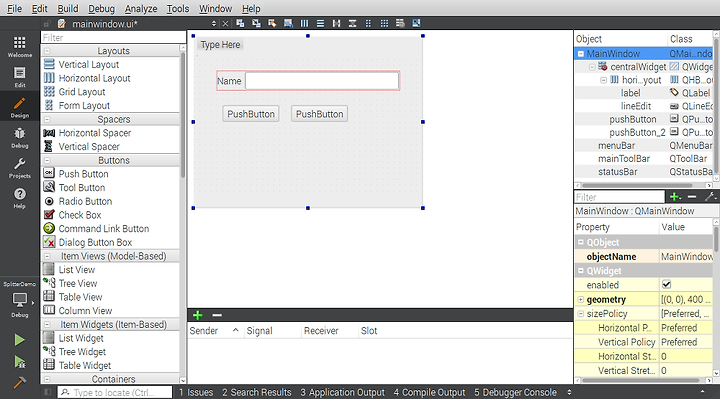The width and height of the screenshot is (720, 399).
Task: Apply Lay Out Horizontally in Splitter
Action: click(x=337, y=23)
